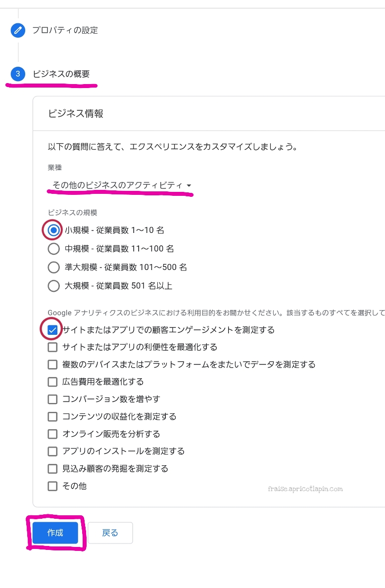The width and height of the screenshot is (385, 588).
Task: Tick コンバージョン数を増やす checkbox
Action: click(x=52, y=399)
